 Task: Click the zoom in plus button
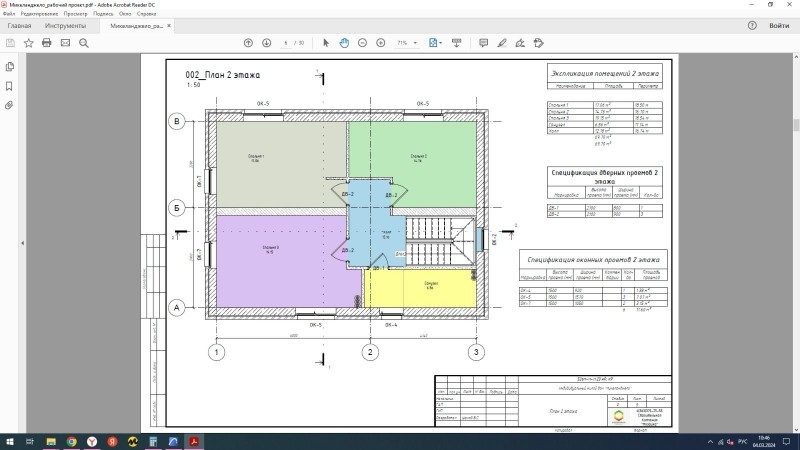point(381,43)
